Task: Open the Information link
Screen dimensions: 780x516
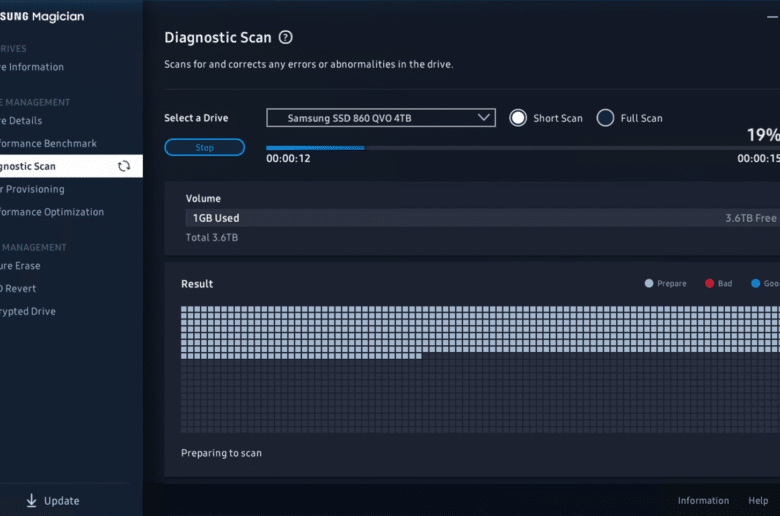Action: tap(703, 501)
